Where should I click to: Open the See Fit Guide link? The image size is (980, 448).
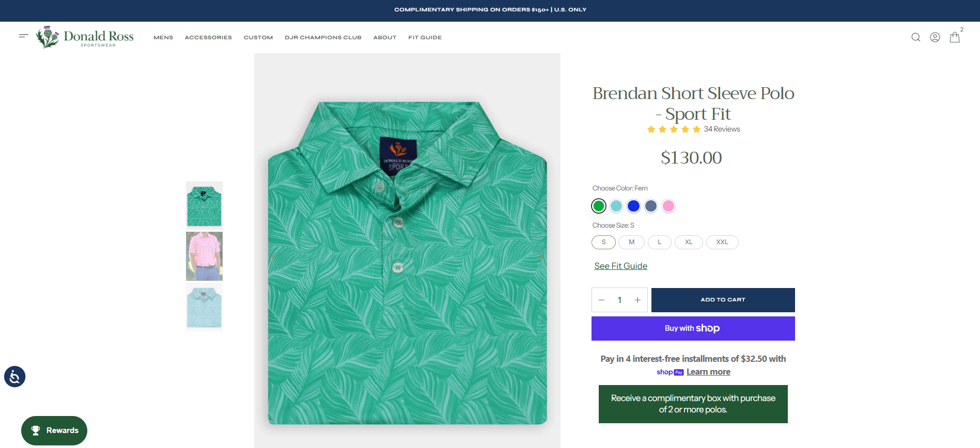point(620,266)
